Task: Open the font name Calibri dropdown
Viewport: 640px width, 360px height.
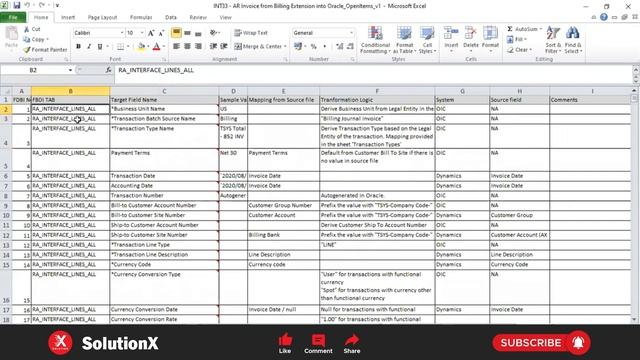Action: (x=122, y=33)
